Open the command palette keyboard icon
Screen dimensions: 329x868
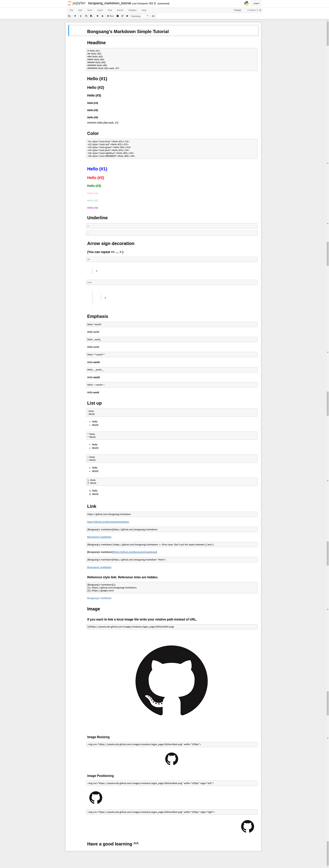point(154,16)
